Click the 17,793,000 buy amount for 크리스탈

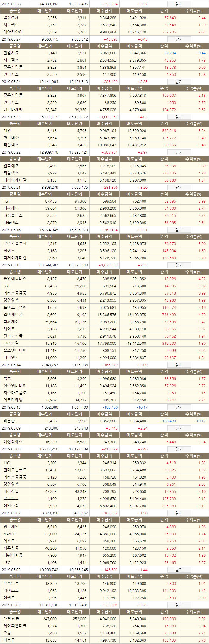point(107,343)
